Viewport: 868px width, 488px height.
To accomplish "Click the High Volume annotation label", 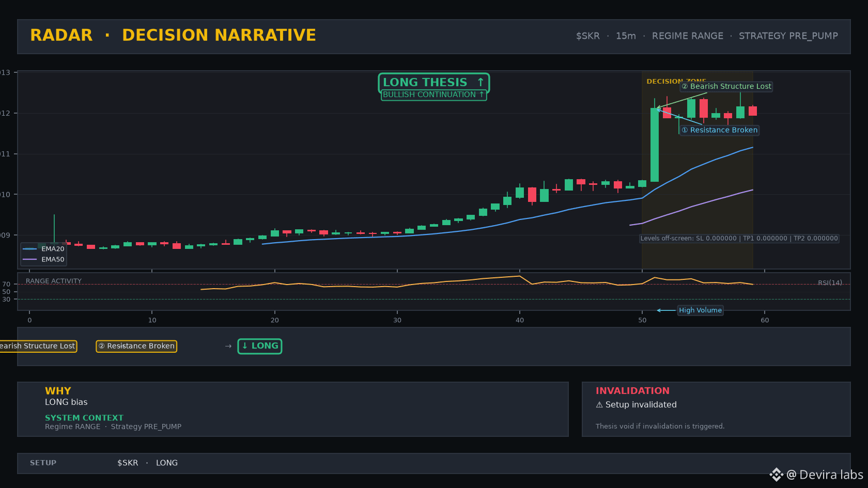I will pos(700,310).
